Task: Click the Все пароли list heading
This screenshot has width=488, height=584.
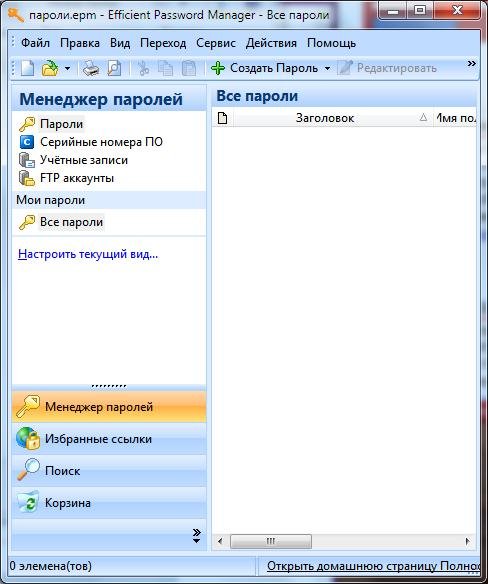Action: [x=257, y=96]
